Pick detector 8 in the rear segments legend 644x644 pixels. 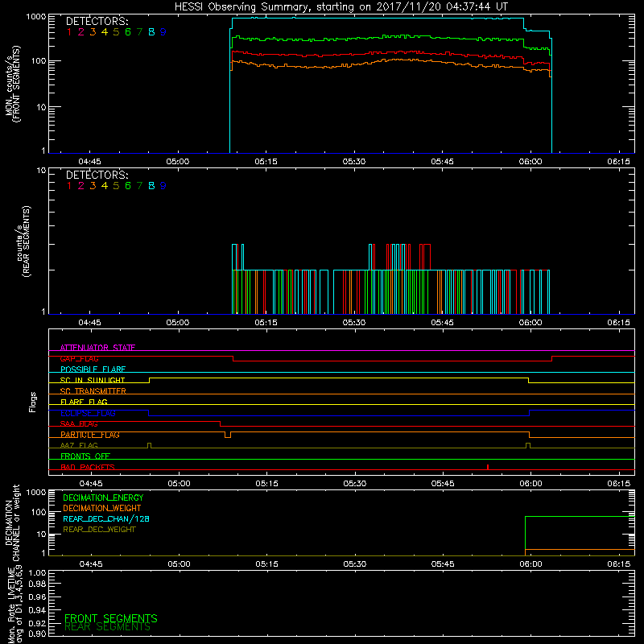pyautogui.click(x=151, y=186)
